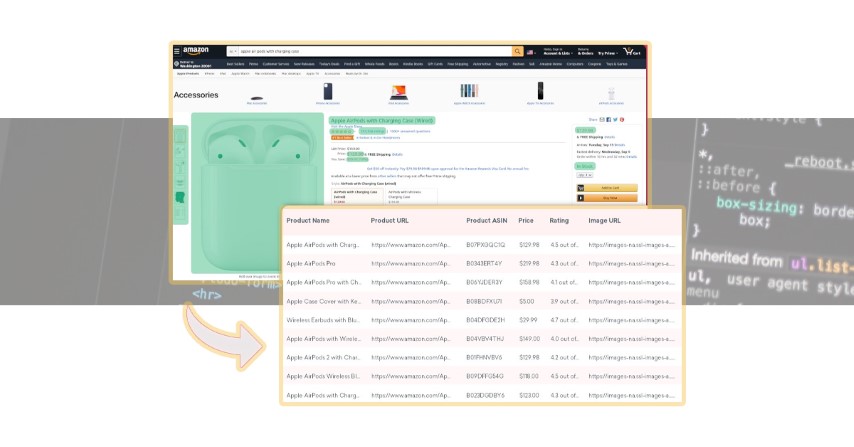Viewport: 854px width, 447px height.
Task: Click the orange search magnifier button
Action: point(517,51)
